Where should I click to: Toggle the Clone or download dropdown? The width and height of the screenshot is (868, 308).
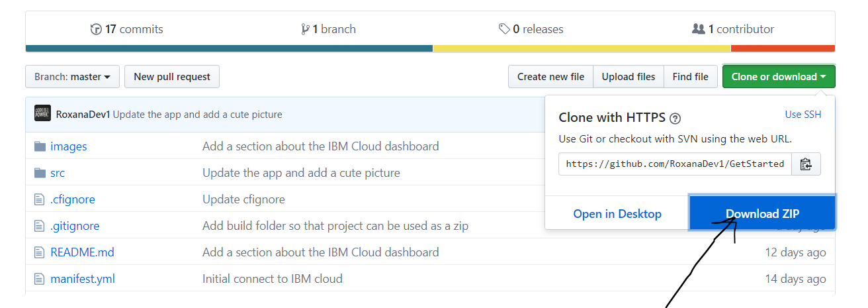[x=778, y=77]
